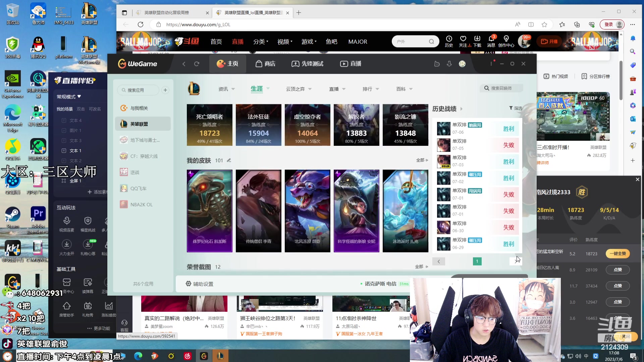The width and height of the screenshot is (644, 362).
Task: View all 荣誉截图 via 全部
Action: (x=421, y=267)
